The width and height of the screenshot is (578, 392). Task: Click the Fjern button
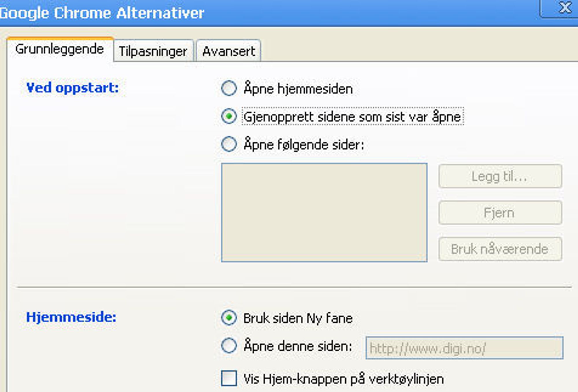500,213
